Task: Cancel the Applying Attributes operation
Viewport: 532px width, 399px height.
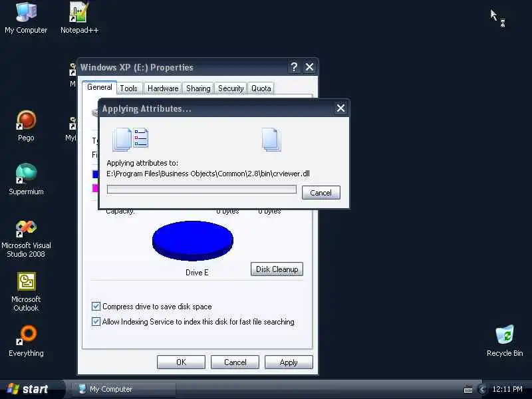Action: pos(321,193)
